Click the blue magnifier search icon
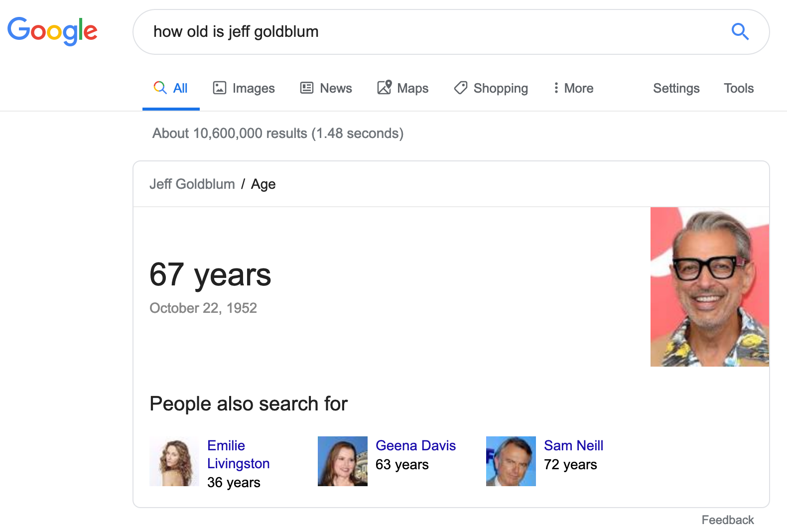Viewport: 787px width, 532px height. (x=740, y=32)
